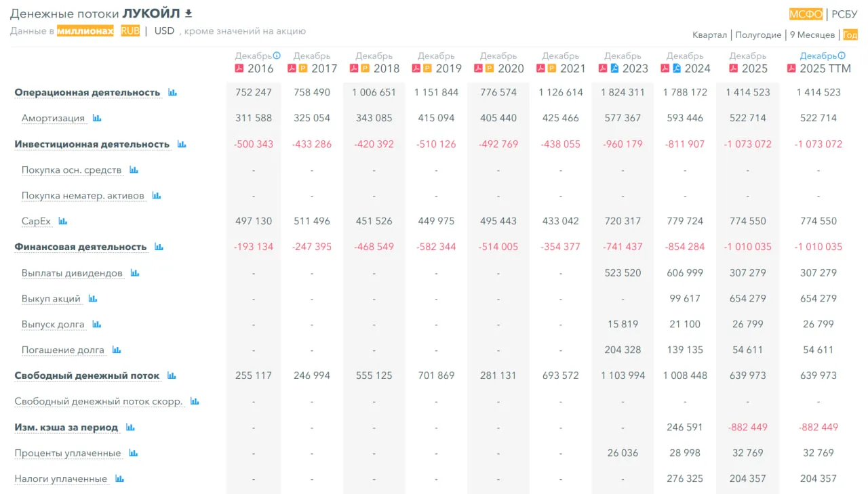Open the PDF icon for 2025 TTM
The height and width of the screenshot is (494, 868).
pos(791,68)
